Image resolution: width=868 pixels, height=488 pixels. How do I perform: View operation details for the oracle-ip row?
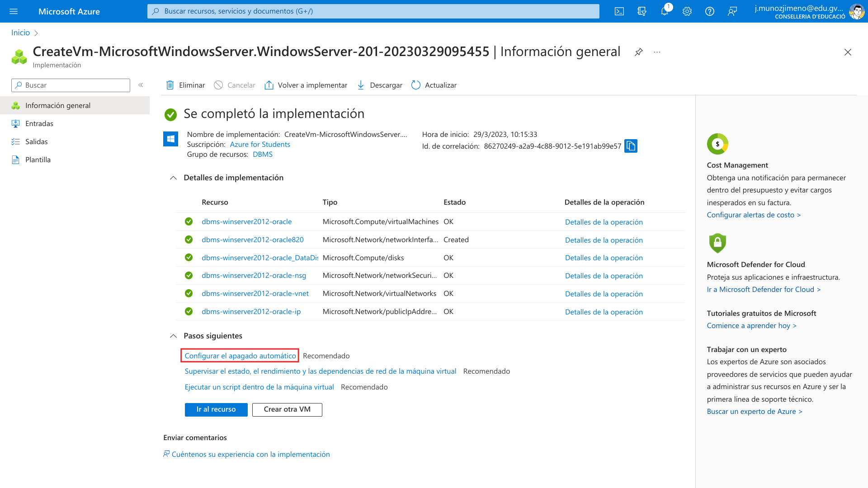604,312
